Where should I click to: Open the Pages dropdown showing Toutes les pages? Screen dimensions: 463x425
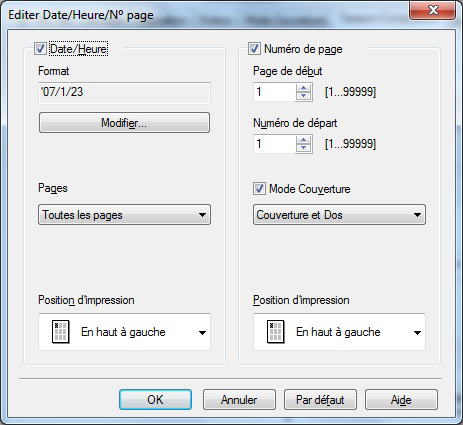click(124, 215)
